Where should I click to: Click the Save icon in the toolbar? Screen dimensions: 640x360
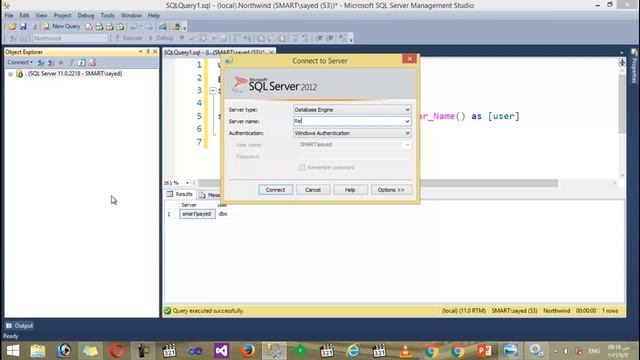(x=23, y=27)
